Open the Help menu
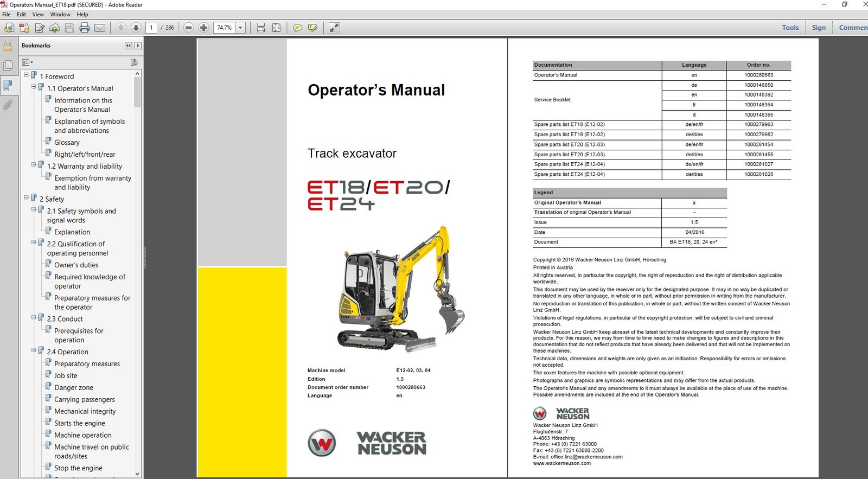The height and width of the screenshot is (479, 868). (x=82, y=15)
